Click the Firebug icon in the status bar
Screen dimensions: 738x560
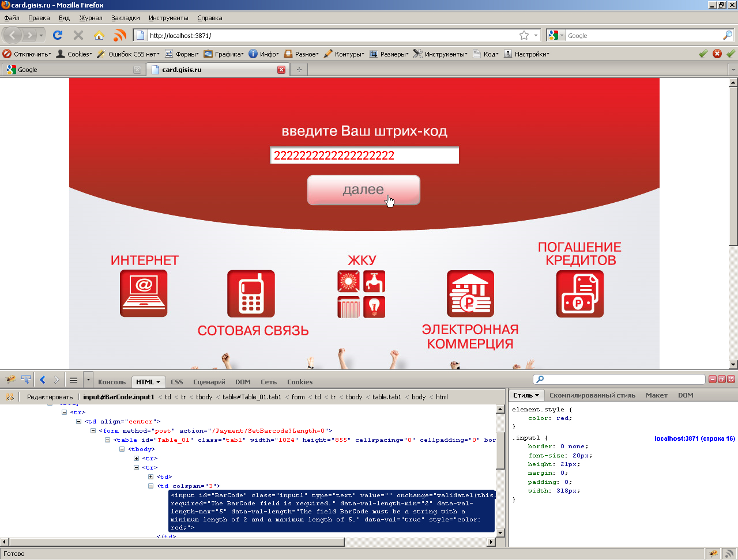pyautogui.click(x=714, y=554)
